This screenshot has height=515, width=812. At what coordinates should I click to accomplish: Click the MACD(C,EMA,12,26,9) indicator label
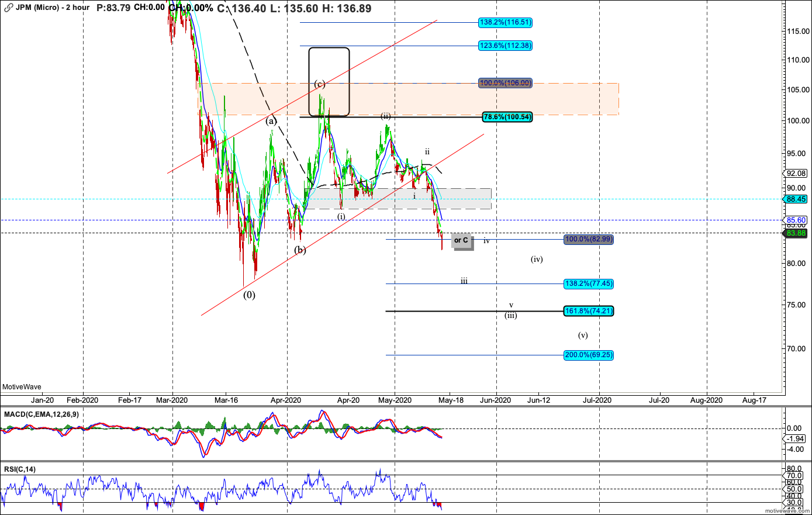(42, 414)
